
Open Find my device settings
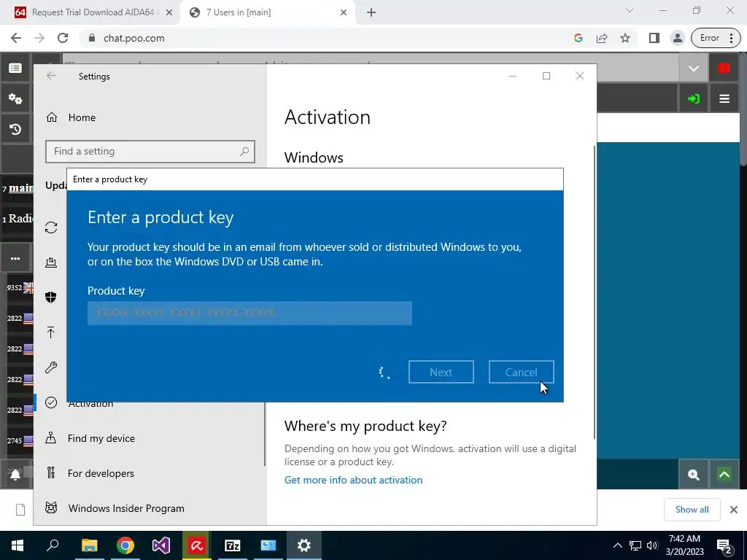[x=101, y=438]
